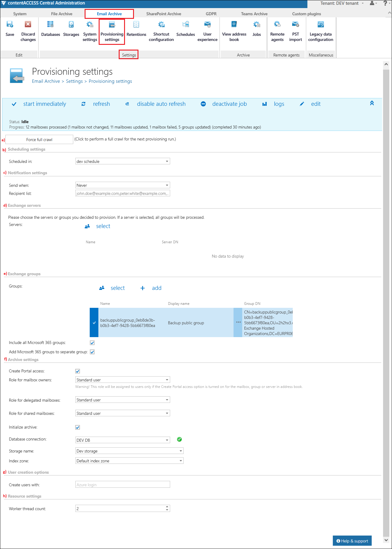Toggle Initialize archive checkbox
The width and height of the screenshot is (392, 549).
click(78, 427)
